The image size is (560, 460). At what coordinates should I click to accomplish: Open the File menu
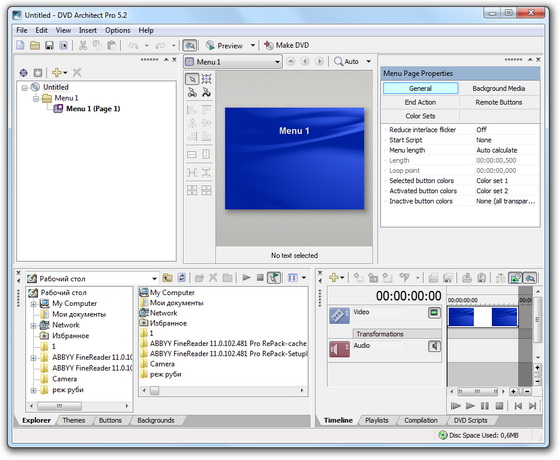[22, 30]
